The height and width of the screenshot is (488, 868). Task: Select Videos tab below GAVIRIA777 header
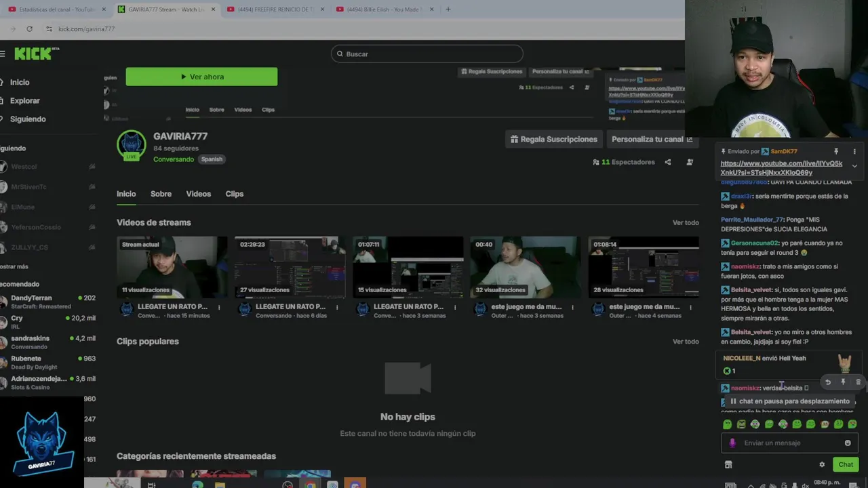(x=199, y=194)
